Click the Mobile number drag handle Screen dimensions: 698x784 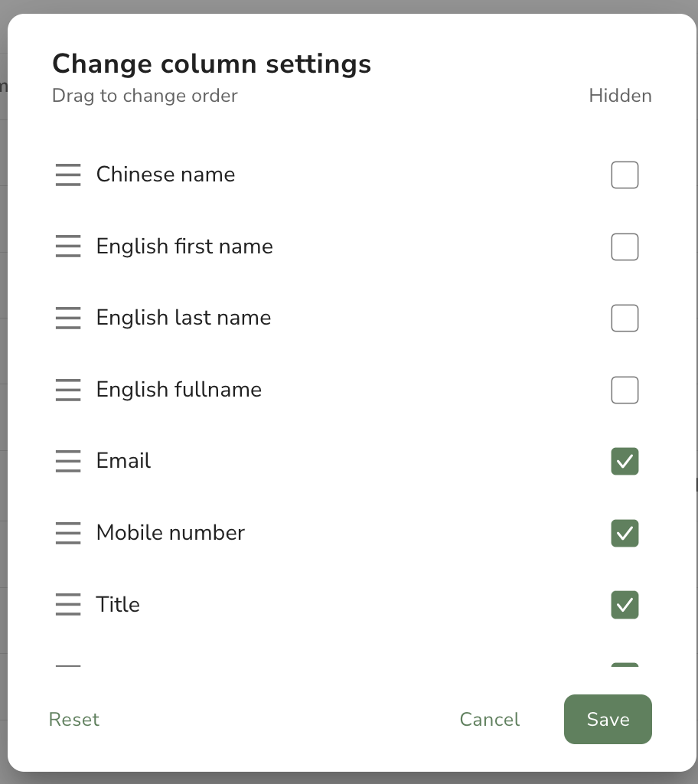coord(68,533)
